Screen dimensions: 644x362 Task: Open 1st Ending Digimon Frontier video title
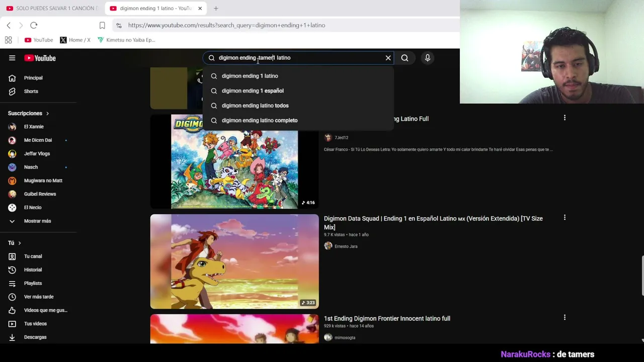[x=387, y=319]
